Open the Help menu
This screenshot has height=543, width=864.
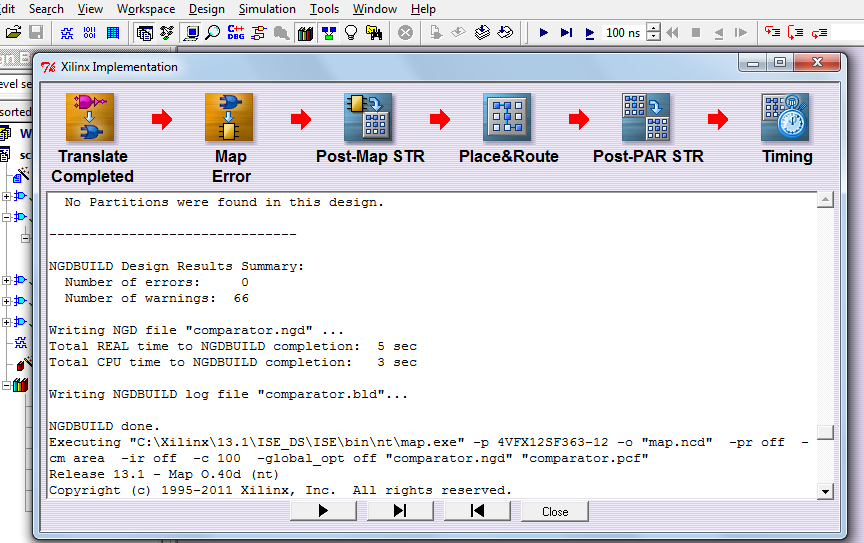tap(423, 9)
